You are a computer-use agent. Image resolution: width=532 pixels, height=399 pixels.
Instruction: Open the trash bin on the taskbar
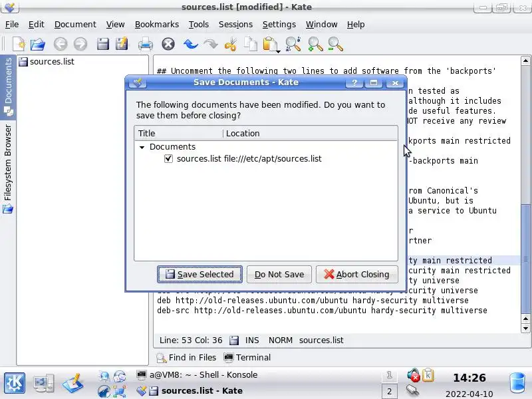pos(517,382)
